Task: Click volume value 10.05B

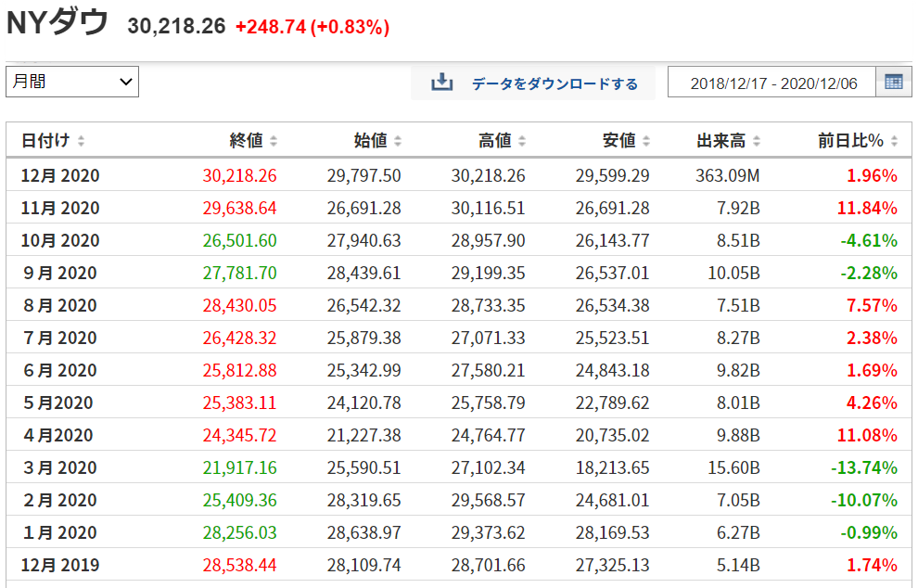Action: (x=733, y=273)
